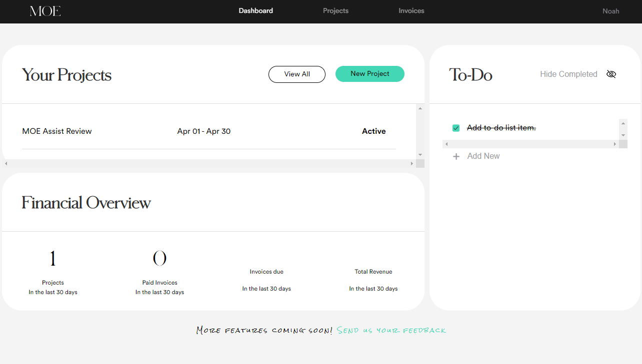This screenshot has width=642, height=364.
Task: Open the MOE Assist Review project
Action: point(57,131)
